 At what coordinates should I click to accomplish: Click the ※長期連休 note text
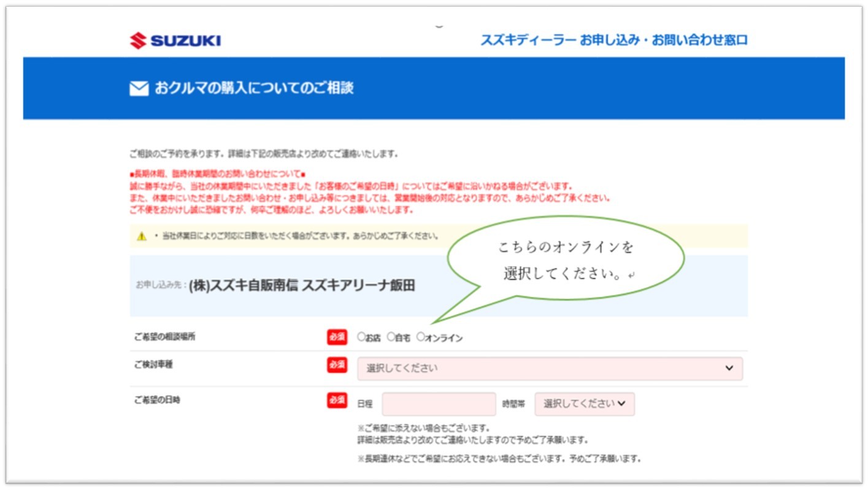coord(499,459)
